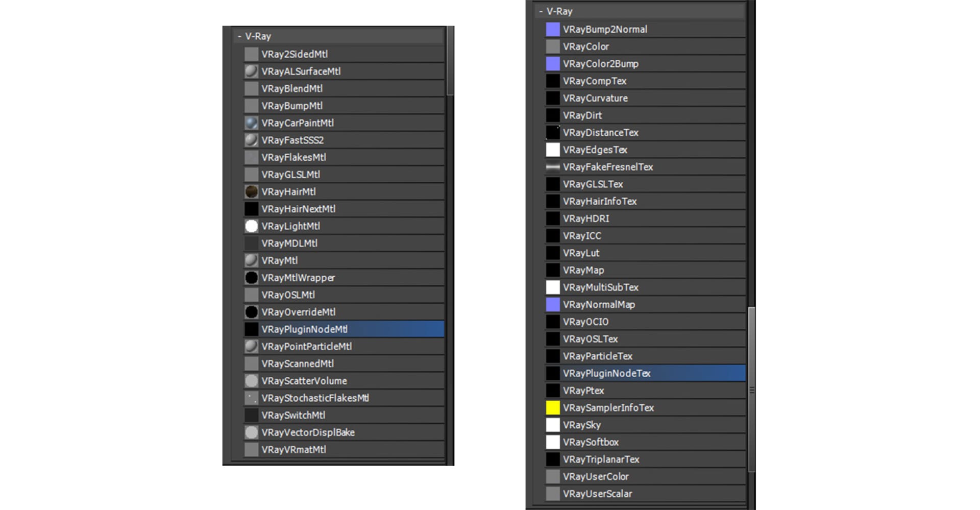Viewport: 980px width, 510px height.
Task: Select the VRayMap entry
Action: (x=646, y=270)
